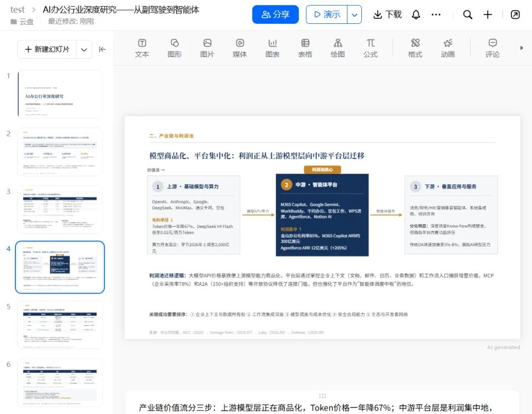532x414 pixels.
Task: Select slide 3 thumbnail
Action: coord(60,209)
